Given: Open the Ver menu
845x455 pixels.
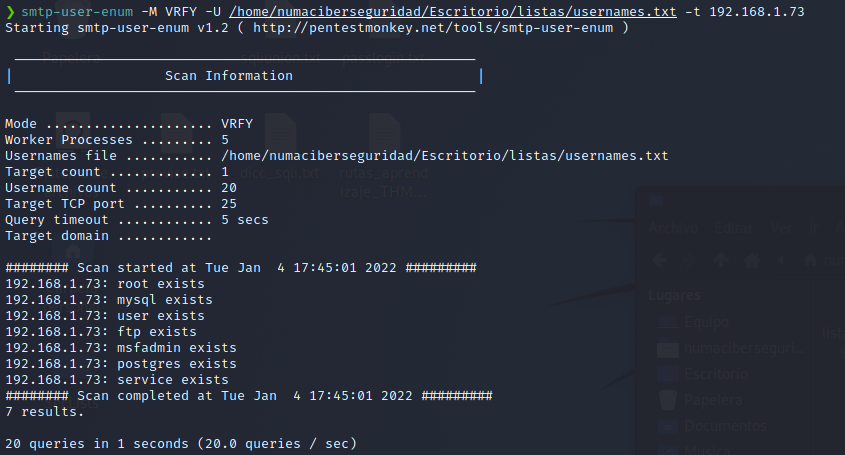Looking at the screenshot, I should 780,227.
